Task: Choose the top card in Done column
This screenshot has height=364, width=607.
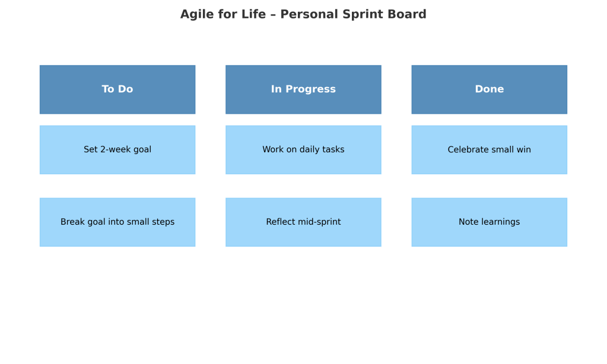Action: click(489, 150)
